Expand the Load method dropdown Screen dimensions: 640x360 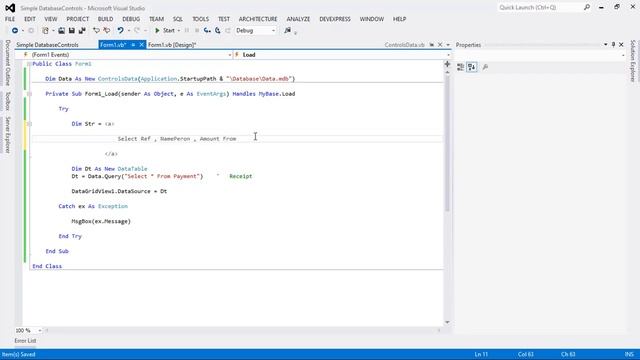pyautogui.click(x=448, y=55)
